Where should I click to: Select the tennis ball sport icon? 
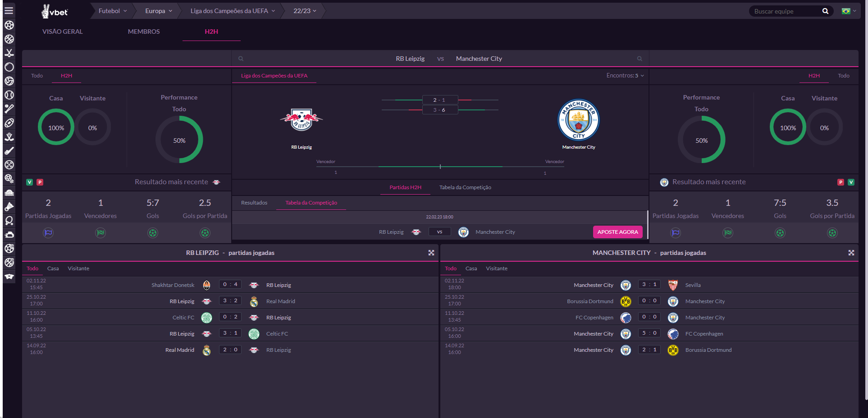9,95
